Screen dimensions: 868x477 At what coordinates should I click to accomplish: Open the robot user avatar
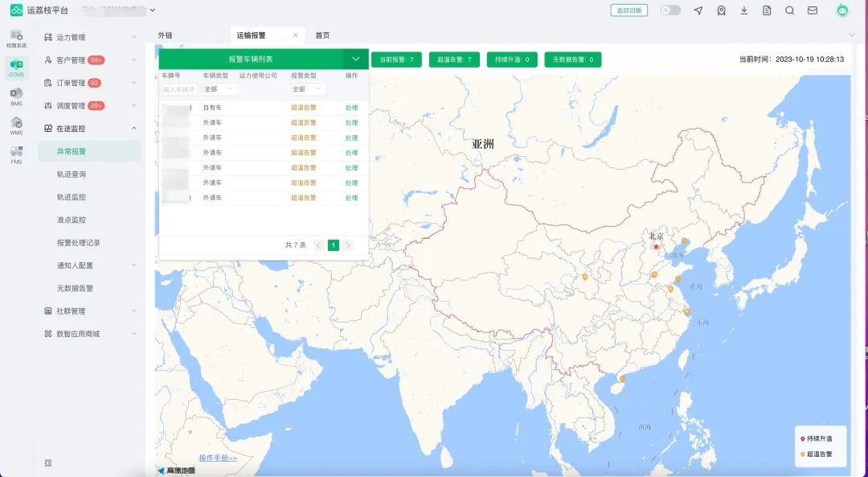click(x=842, y=10)
